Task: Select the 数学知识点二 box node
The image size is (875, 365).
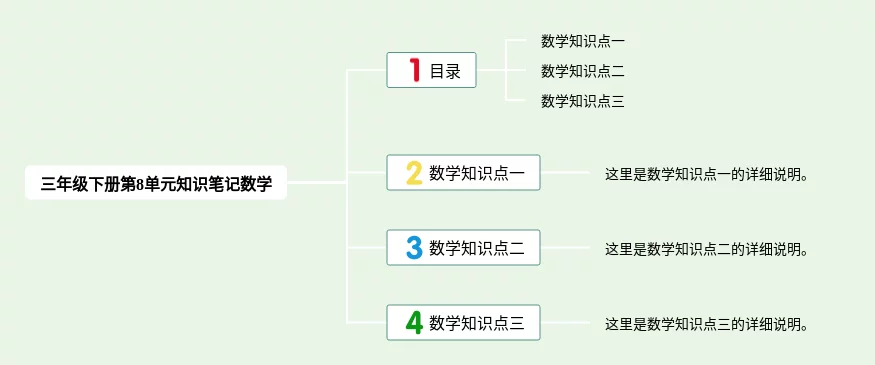Action: (463, 247)
